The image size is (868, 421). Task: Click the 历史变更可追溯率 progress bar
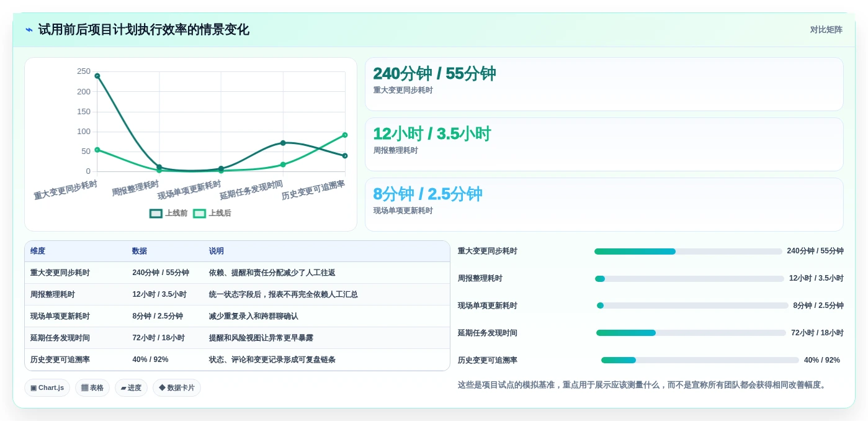tap(700, 360)
